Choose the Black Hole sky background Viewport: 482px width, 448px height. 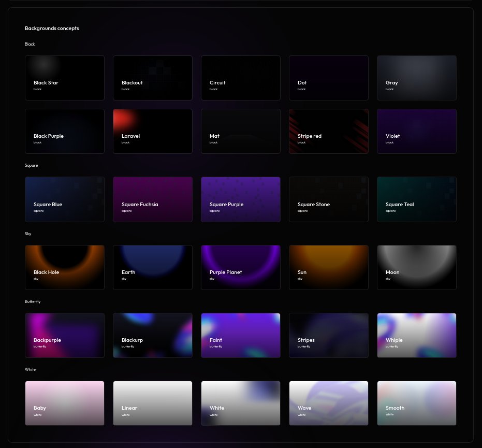click(65, 267)
